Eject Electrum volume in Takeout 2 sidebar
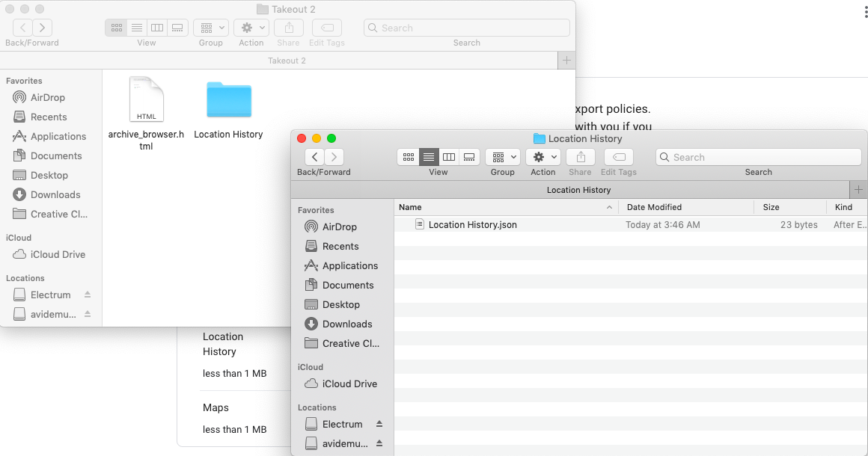This screenshot has width=868, height=456. point(88,295)
